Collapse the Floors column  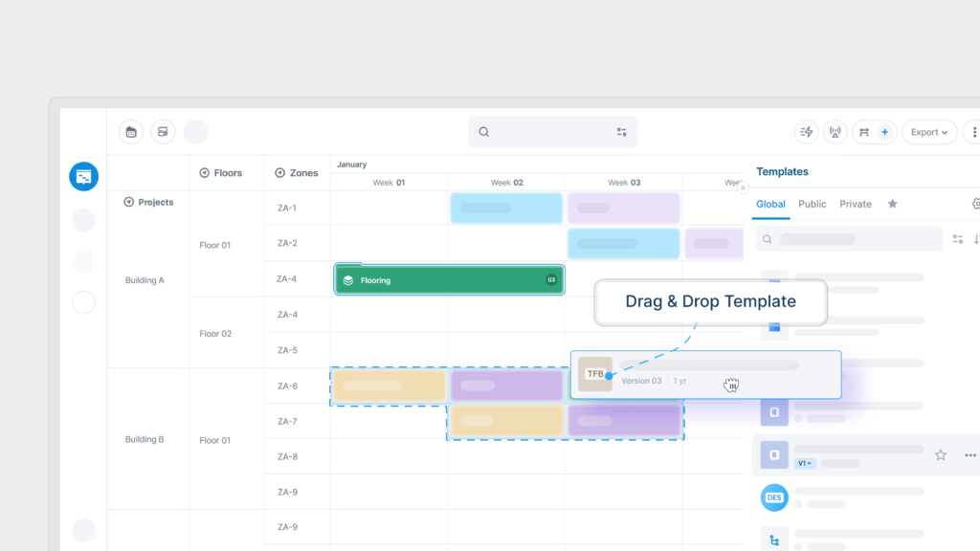pyautogui.click(x=204, y=173)
